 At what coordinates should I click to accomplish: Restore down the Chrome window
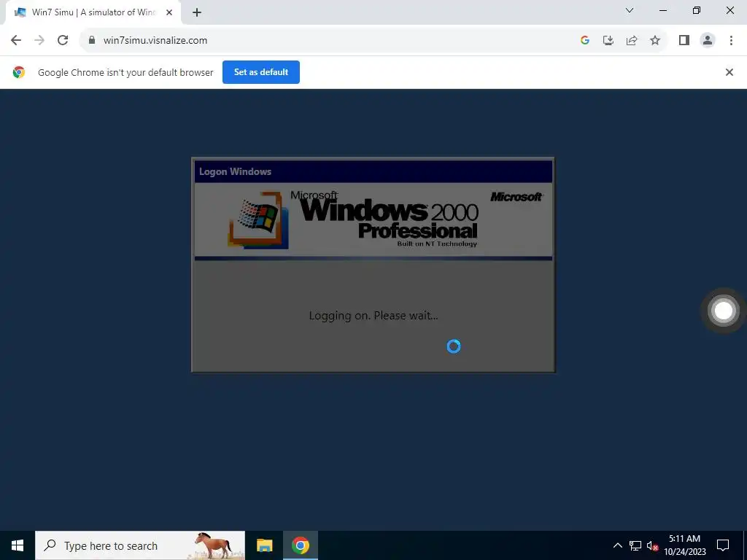[x=697, y=10]
